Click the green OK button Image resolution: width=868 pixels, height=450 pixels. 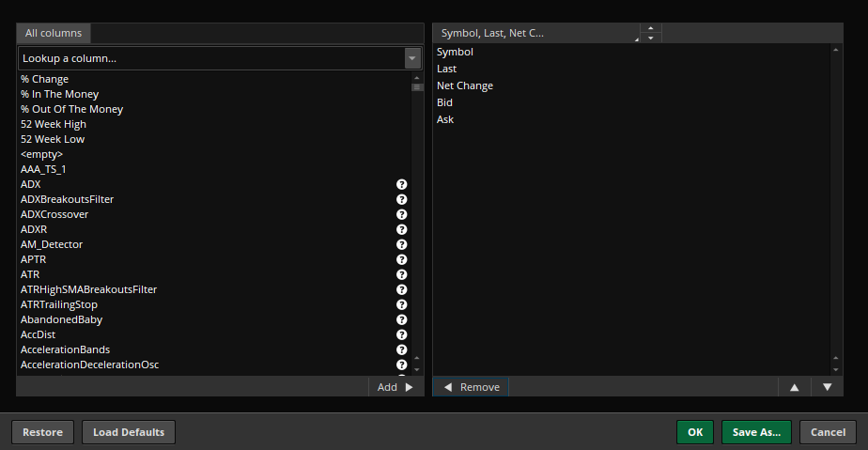694,432
